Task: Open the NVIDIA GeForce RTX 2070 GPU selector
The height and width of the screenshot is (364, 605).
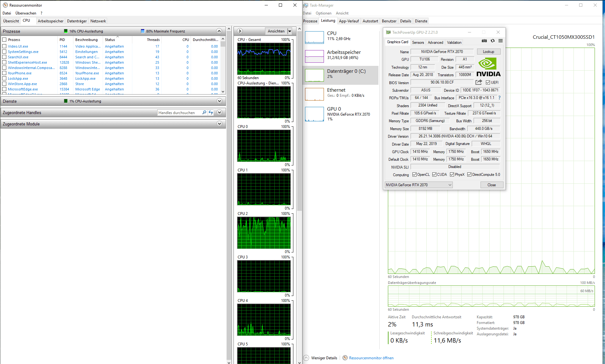Action: [419, 185]
